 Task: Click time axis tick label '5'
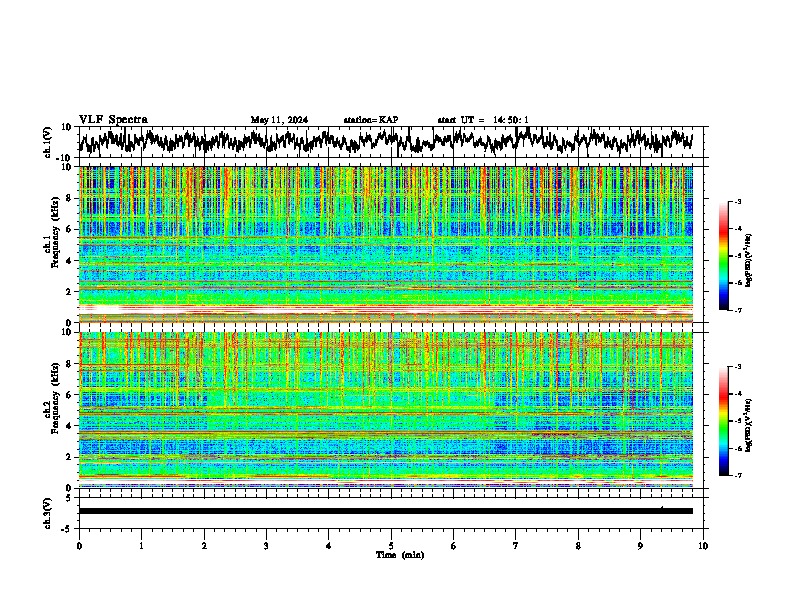[391, 546]
